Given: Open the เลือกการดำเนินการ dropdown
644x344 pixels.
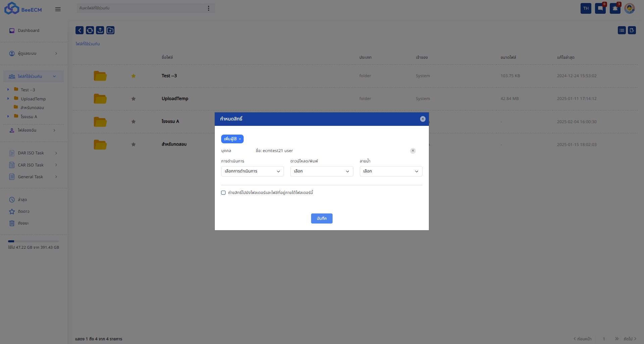Looking at the screenshot, I should [x=252, y=171].
